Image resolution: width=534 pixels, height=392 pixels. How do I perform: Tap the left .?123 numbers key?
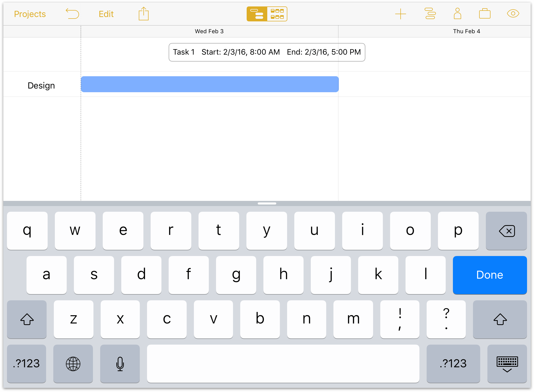coord(27,364)
